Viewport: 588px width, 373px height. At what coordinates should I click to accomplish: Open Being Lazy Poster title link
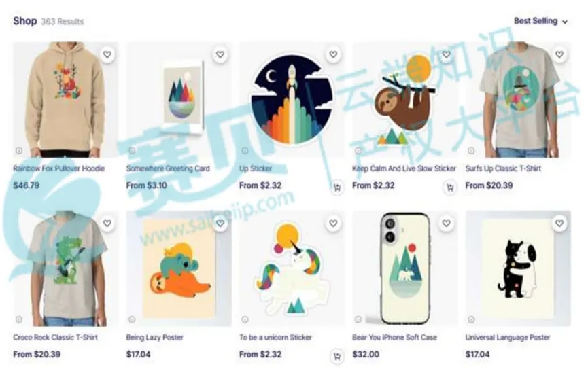tap(154, 338)
